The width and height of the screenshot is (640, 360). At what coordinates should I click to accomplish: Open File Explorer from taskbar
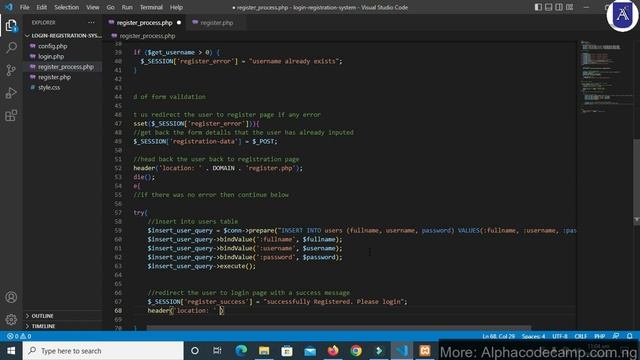tap(264, 351)
